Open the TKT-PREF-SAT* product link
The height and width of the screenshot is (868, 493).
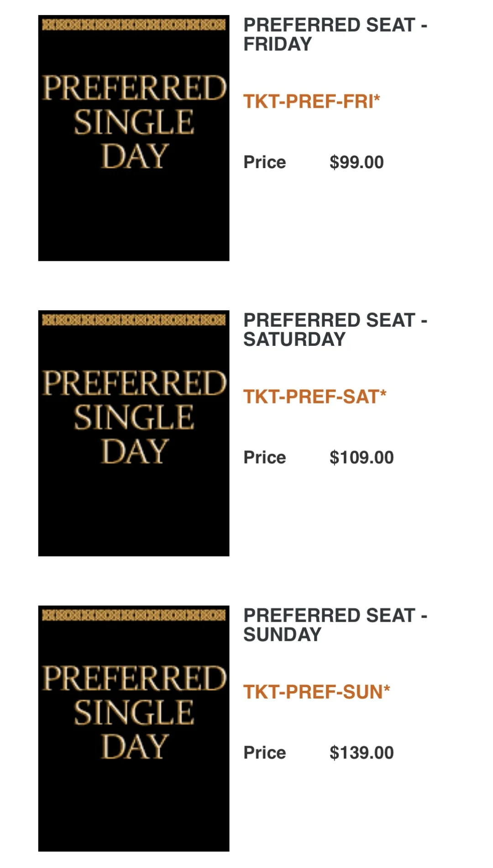coord(315,397)
